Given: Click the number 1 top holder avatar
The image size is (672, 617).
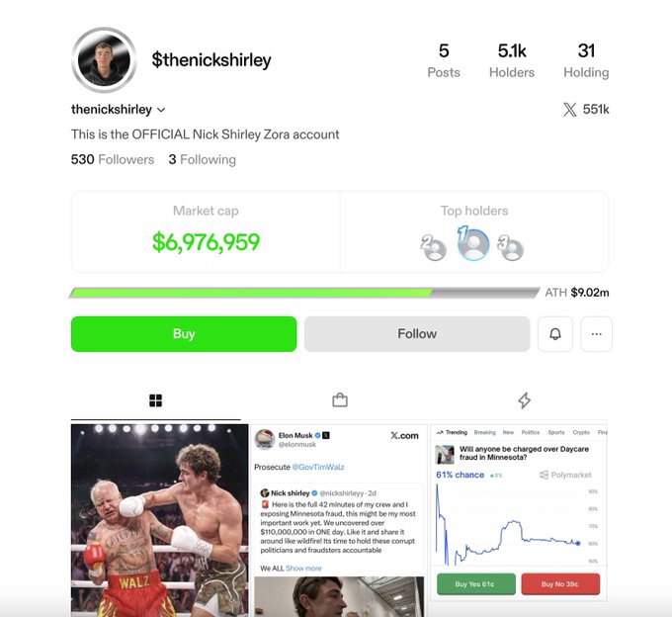Looking at the screenshot, I should (x=472, y=243).
